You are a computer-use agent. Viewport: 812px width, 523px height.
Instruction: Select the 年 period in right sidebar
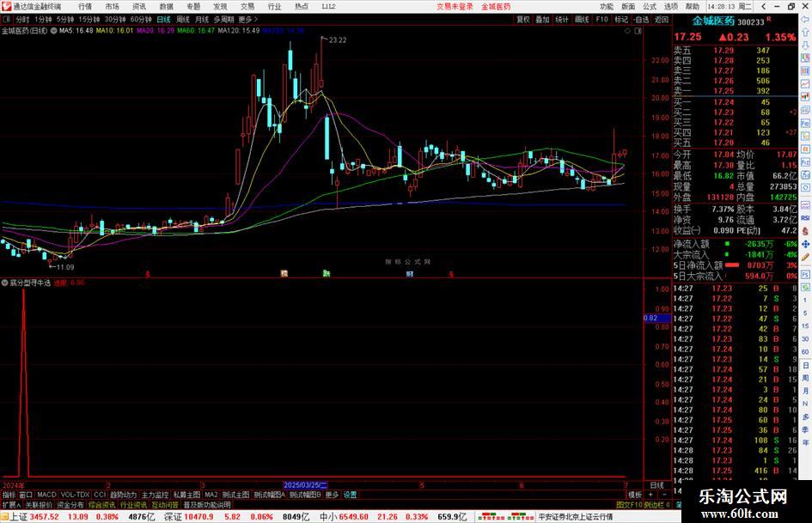[805, 443]
